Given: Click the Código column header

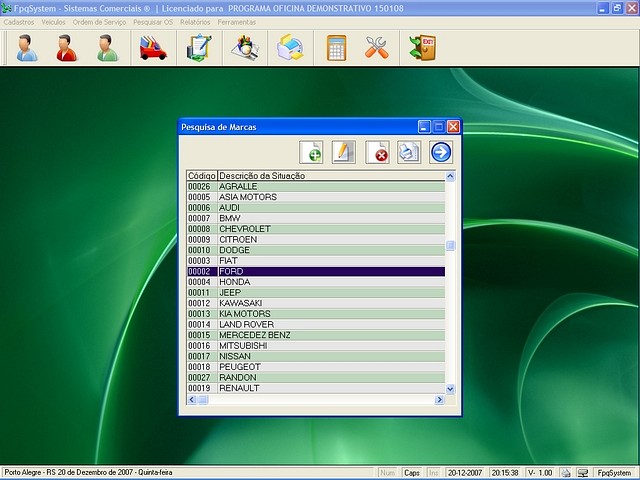Looking at the screenshot, I should pyautogui.click(x=202, y=176).
